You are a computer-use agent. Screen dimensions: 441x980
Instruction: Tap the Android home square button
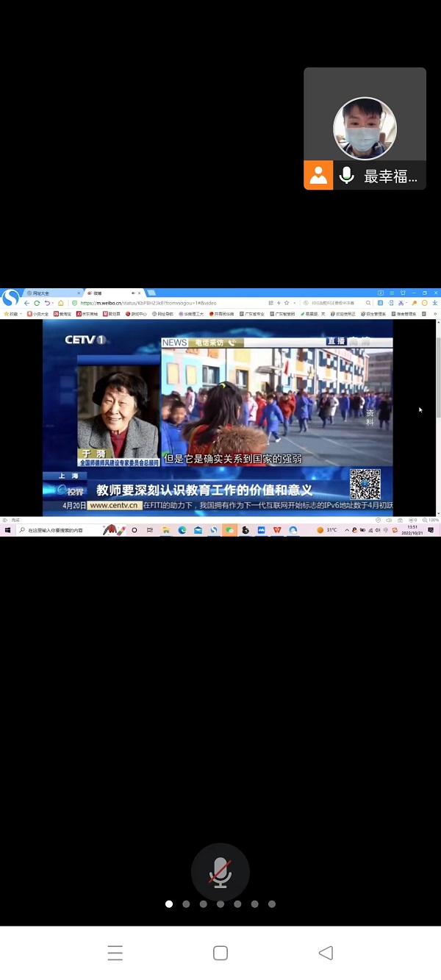(220, 953)
